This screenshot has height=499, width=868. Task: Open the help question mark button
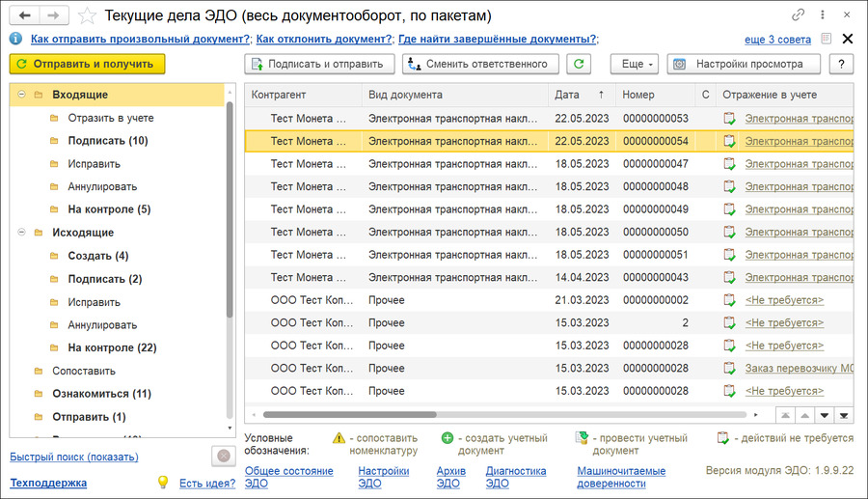[x=841, y=64]
